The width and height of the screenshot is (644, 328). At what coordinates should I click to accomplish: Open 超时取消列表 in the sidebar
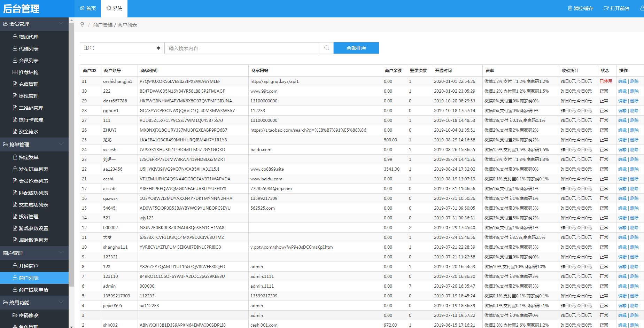tap(34, 240)
